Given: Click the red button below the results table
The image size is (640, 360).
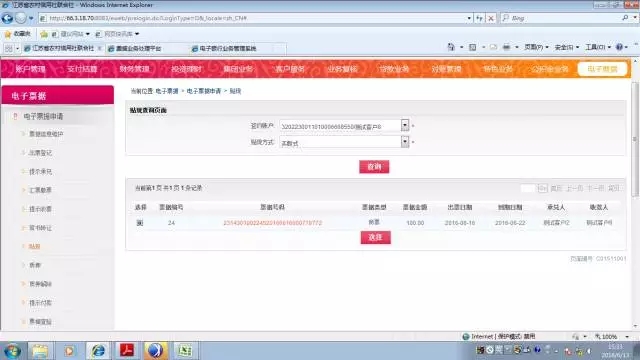Looking at the screenshot, I should 376,237.
